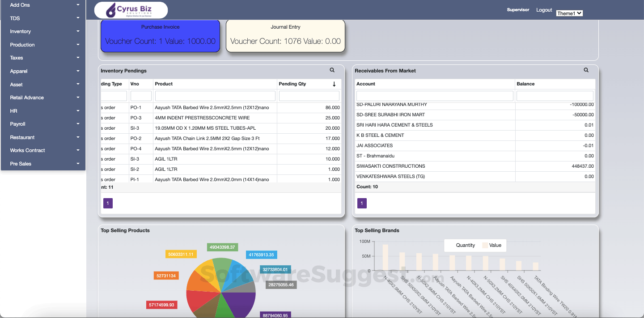Expand the Works Contract sidebar menu
This screenshot has width=644, height=318.
[42, 150]
